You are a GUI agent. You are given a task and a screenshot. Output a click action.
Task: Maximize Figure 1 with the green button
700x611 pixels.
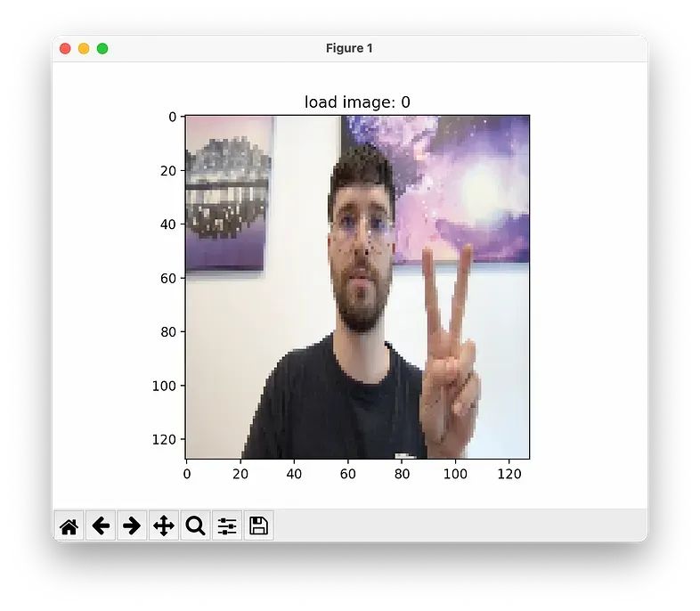(102, 48)
